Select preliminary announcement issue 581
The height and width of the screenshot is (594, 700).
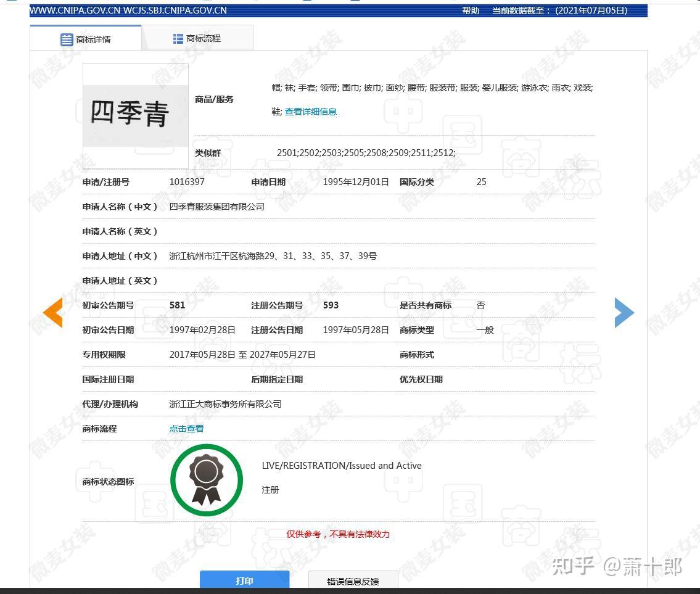click(177, 305)
